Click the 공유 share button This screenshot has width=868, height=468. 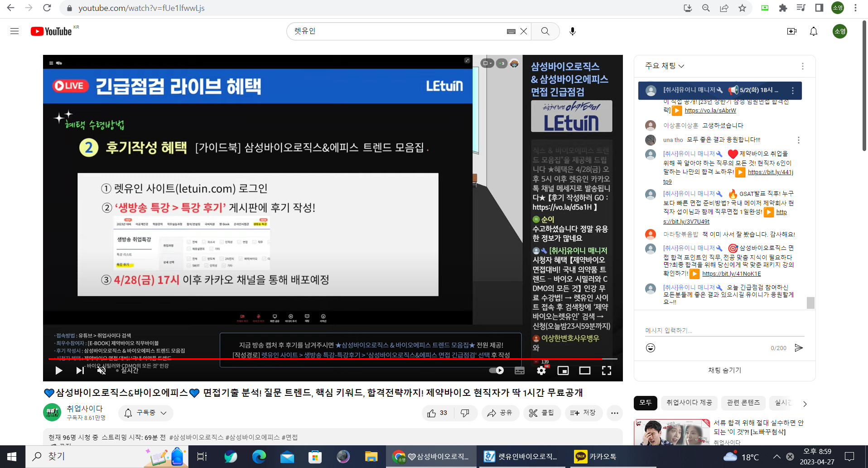click(500, 413)
